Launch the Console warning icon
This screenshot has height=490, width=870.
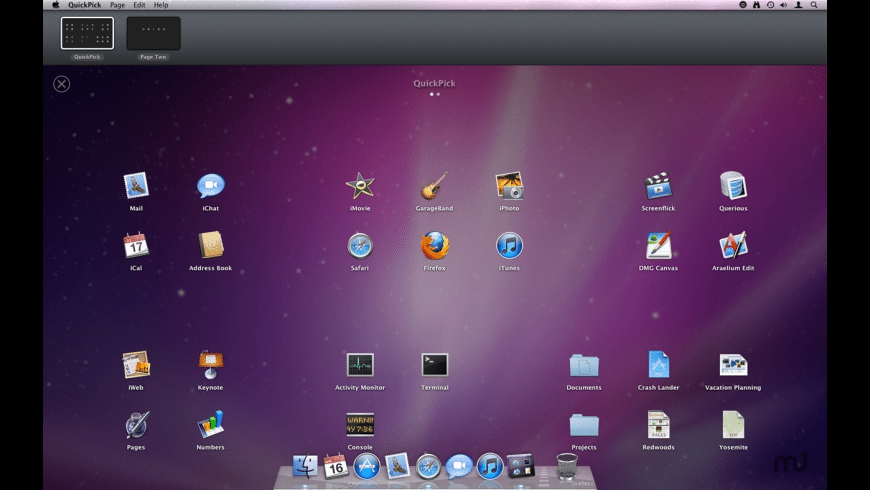tap(360, 425)
